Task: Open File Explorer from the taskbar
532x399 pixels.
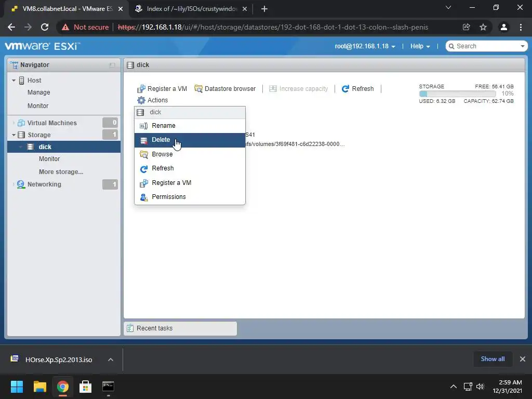Action: click(x=39, y=387)
